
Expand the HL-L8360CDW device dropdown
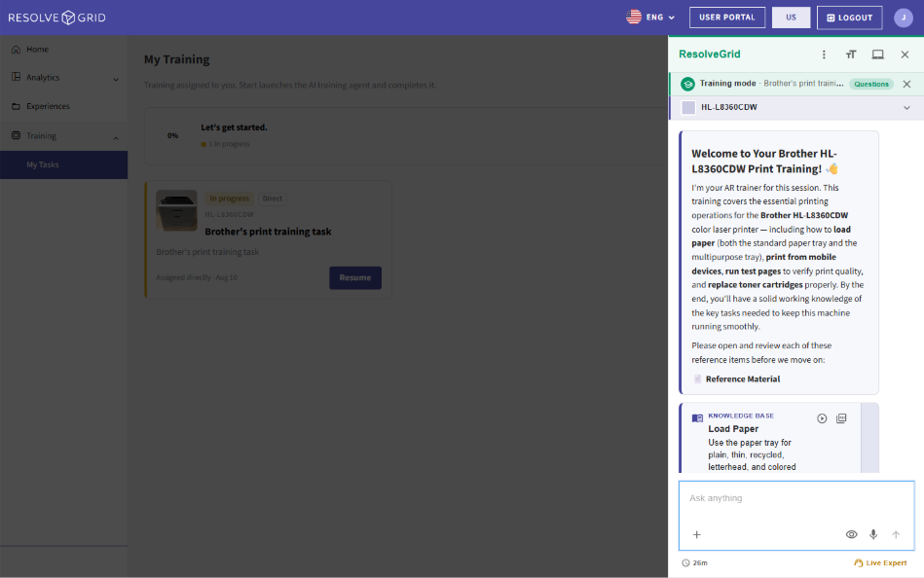click(x=906, y=108)
